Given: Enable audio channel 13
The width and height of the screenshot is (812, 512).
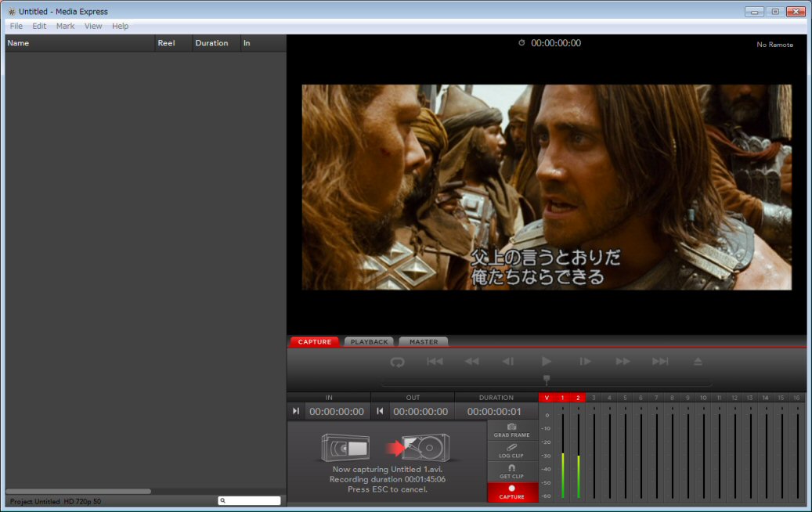Looking at the screenshot, I should [750, 398].
